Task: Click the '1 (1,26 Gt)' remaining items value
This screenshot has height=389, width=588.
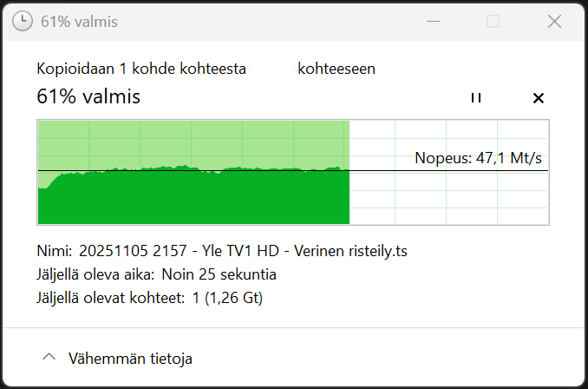Action: point(226,299)
